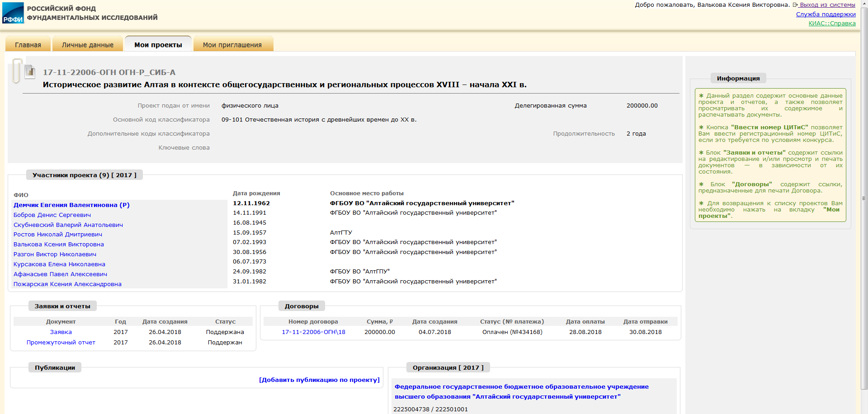Open participant Пожарская Ксения Александровна
868x414 pixels.
point(67,284)
